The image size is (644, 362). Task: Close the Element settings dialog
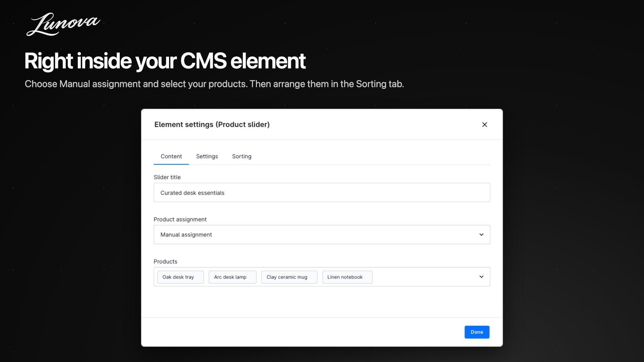click(484, 125)
